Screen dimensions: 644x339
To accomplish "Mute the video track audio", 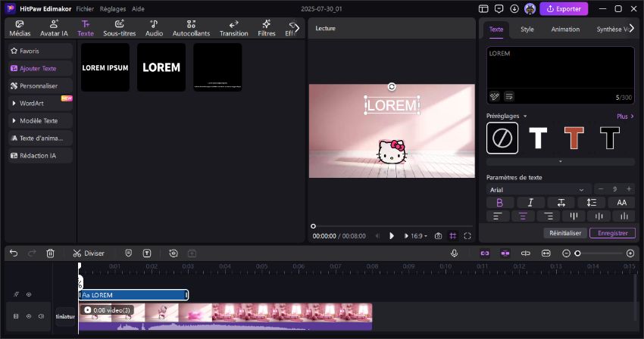I will pos(41,316).
